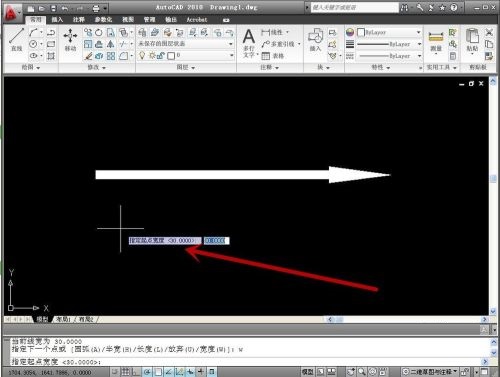Open the 2D drafting workspace switcher dropdown
This screenshot has height=377, width=500.
(430, 372)
